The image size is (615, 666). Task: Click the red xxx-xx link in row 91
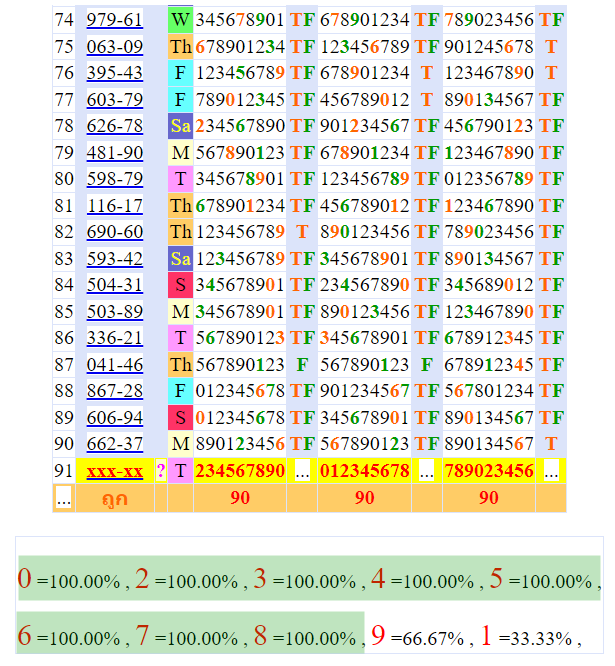click(x=115, y=471)
